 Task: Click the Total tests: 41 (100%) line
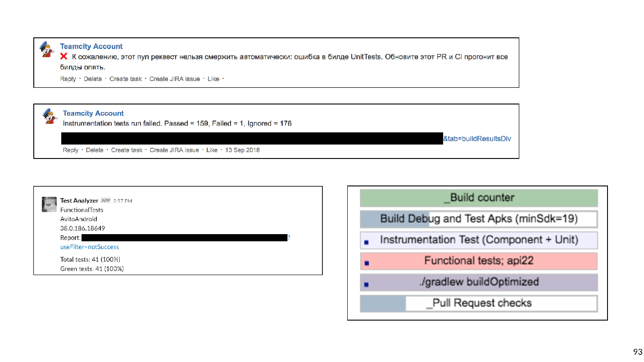tap(91, 259)
